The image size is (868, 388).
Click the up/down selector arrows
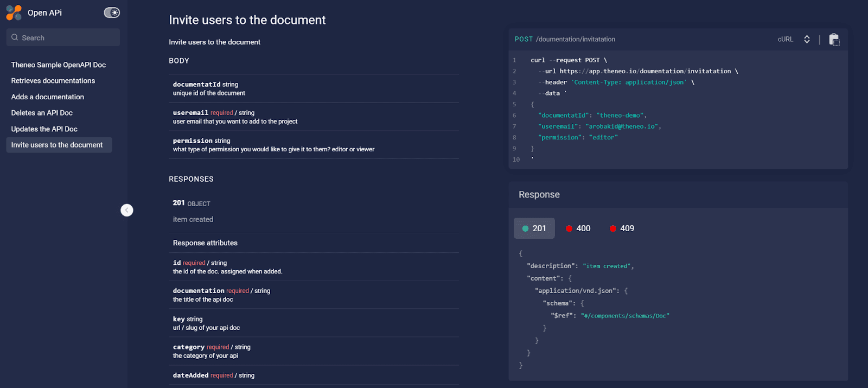807,39
